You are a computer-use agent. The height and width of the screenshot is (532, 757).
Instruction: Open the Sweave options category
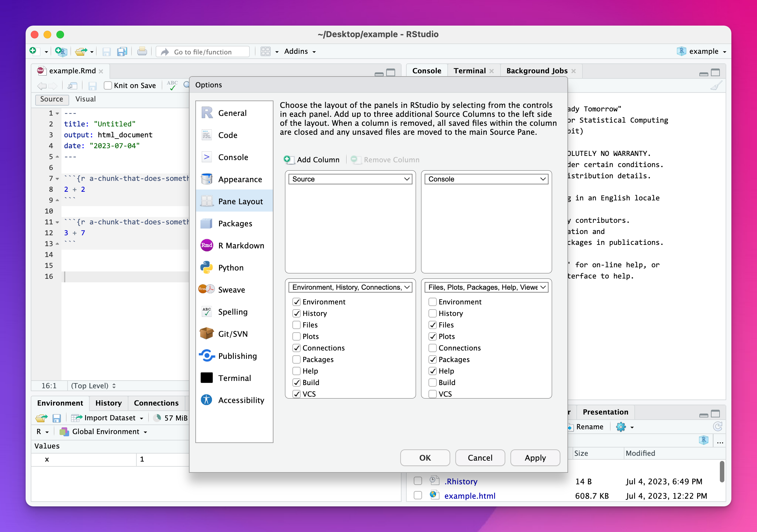pos(234,290)
